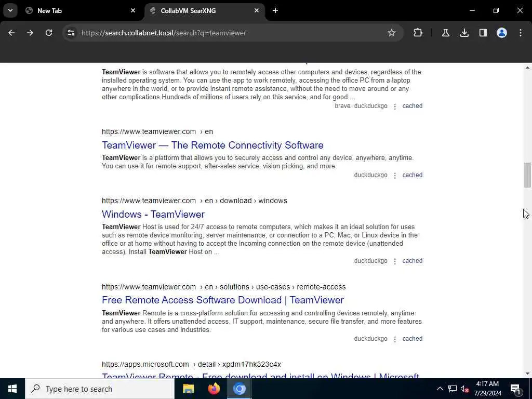Restore down the Chrome window
This screenshot has height=399, width=532.
[496, 10]
